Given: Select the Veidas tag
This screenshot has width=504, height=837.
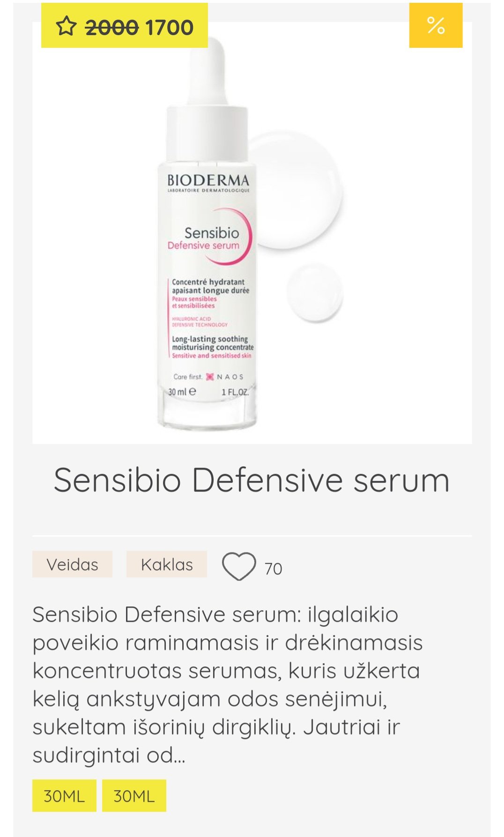Looking at the screenshot, I should [72, 564].
